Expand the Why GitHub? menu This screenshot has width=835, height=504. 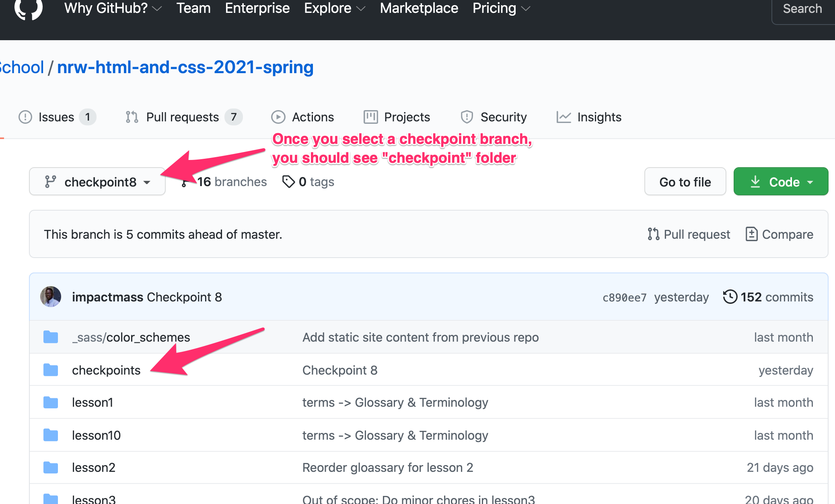click(113, 8)
